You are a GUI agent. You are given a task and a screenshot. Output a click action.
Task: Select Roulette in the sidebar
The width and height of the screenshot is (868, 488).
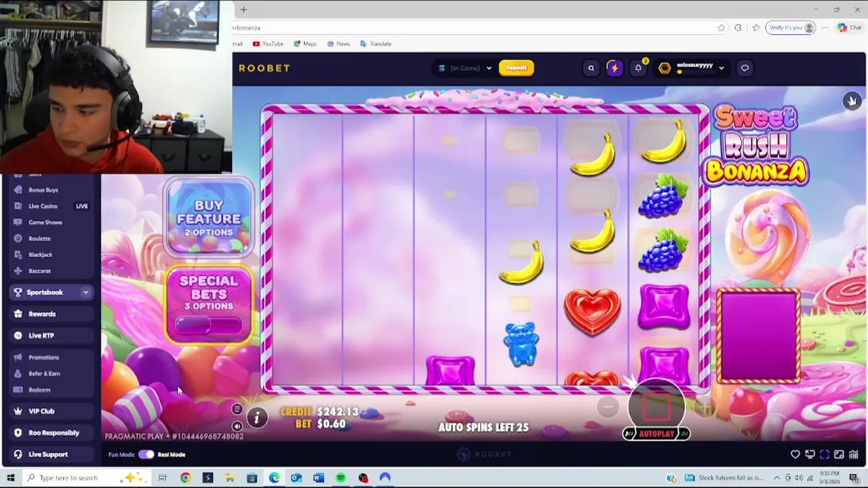(x=51, y=239)
